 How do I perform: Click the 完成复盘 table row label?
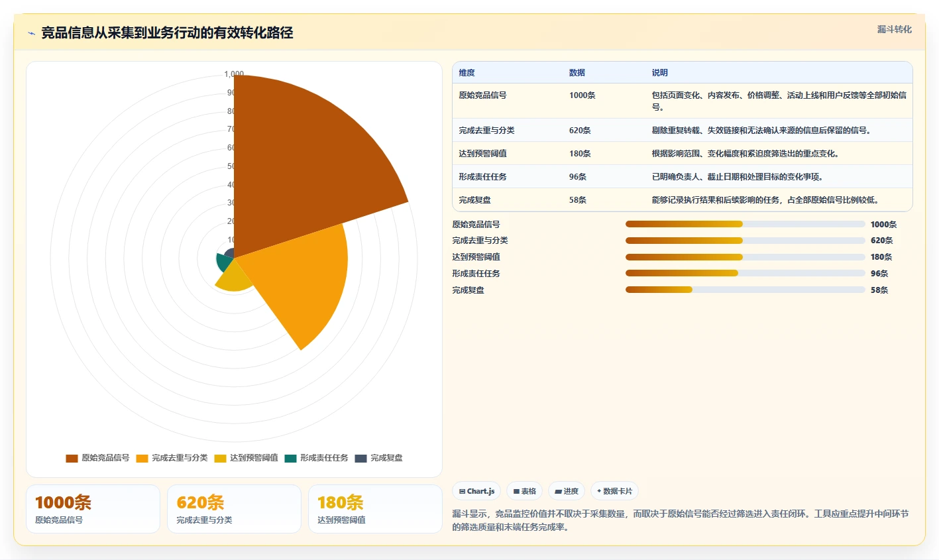pos(474,200)
